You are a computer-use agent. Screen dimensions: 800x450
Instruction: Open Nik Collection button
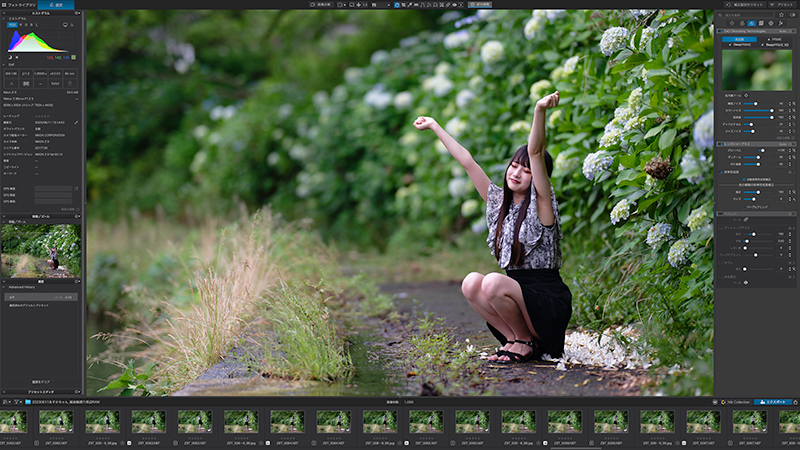coord(735,402)
